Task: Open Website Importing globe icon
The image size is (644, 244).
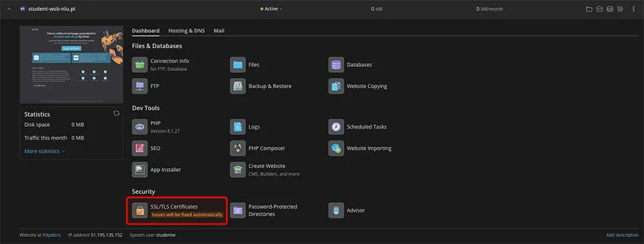Action: [x=336, y=148]
